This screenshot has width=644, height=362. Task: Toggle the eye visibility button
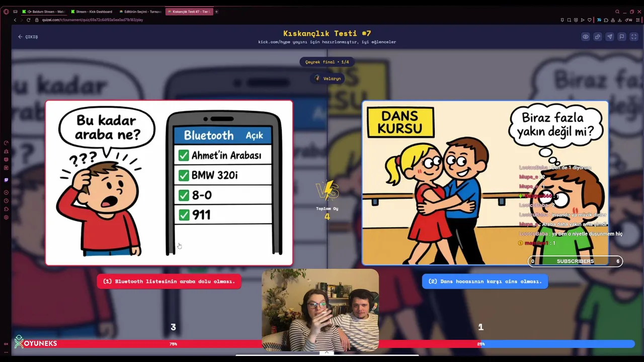[x=586, y=37]
